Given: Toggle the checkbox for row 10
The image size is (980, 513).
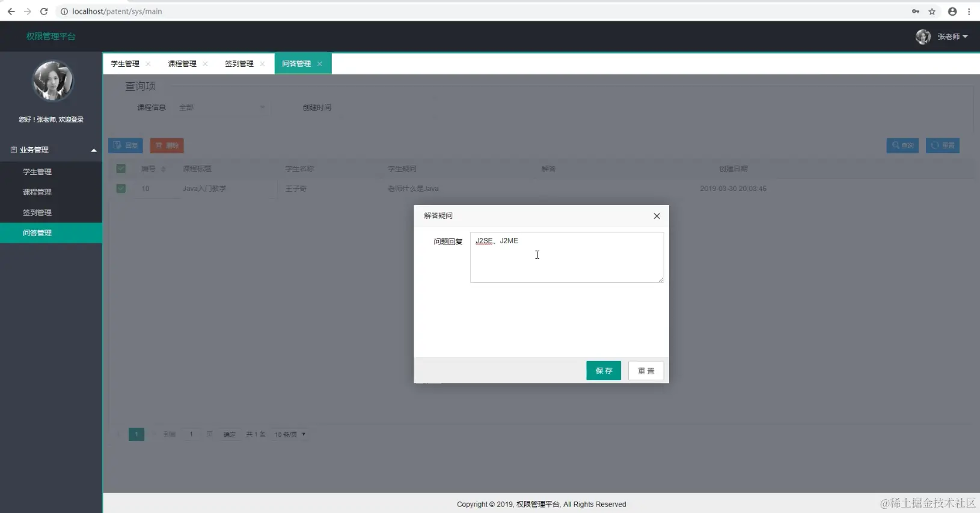Looking at the screenshot, I should click(121, 189).
